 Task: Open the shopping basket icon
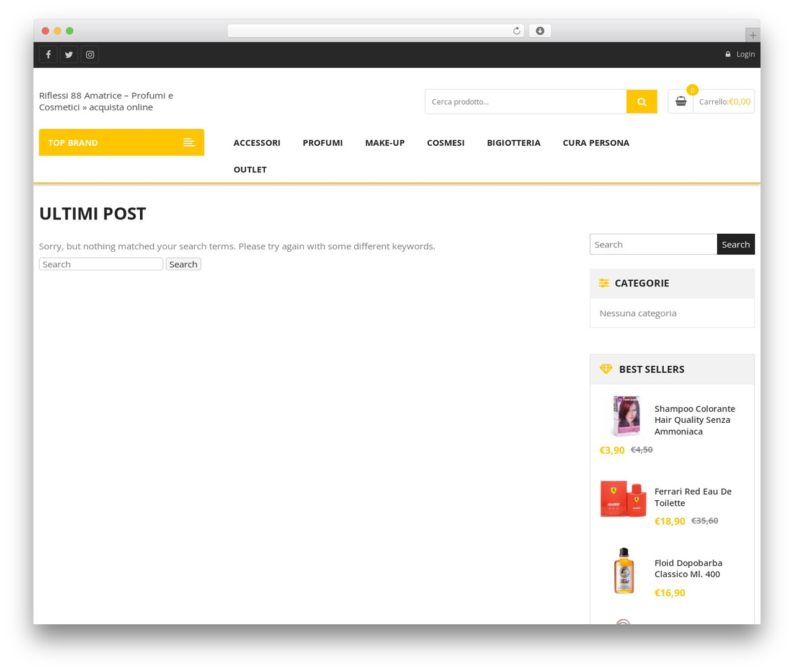(x=681, y=102)
